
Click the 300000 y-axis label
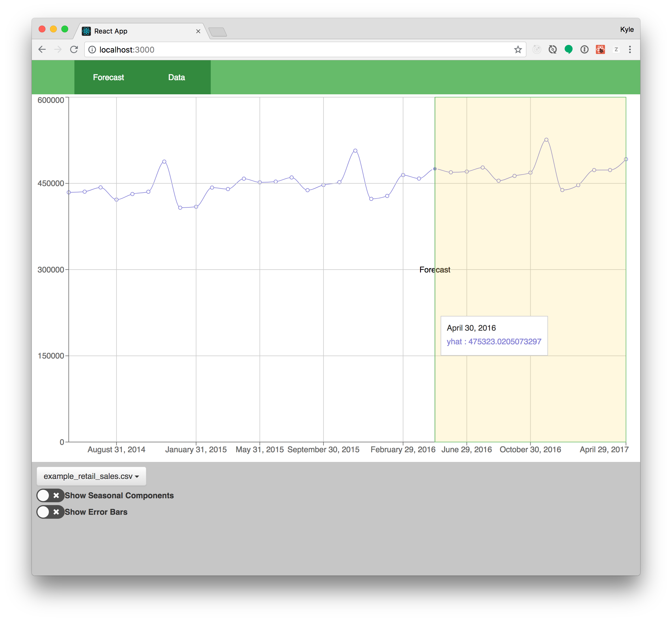tap(51, 270)
